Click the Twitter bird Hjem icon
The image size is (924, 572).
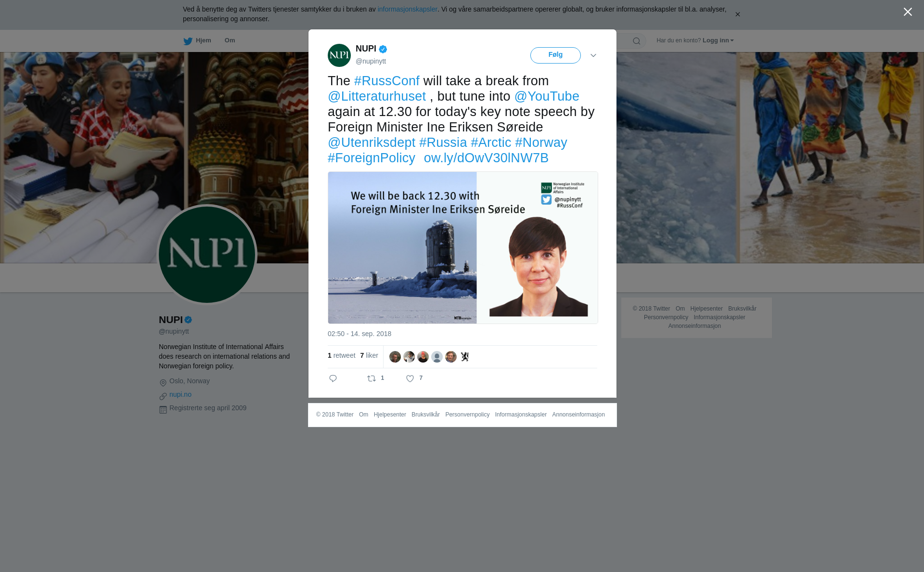[x=188, y=41]
